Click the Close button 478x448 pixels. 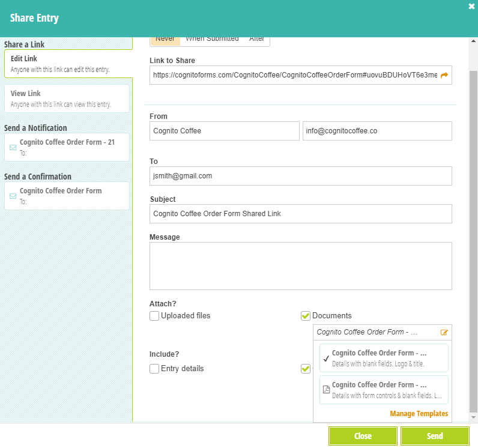point(363,436)
